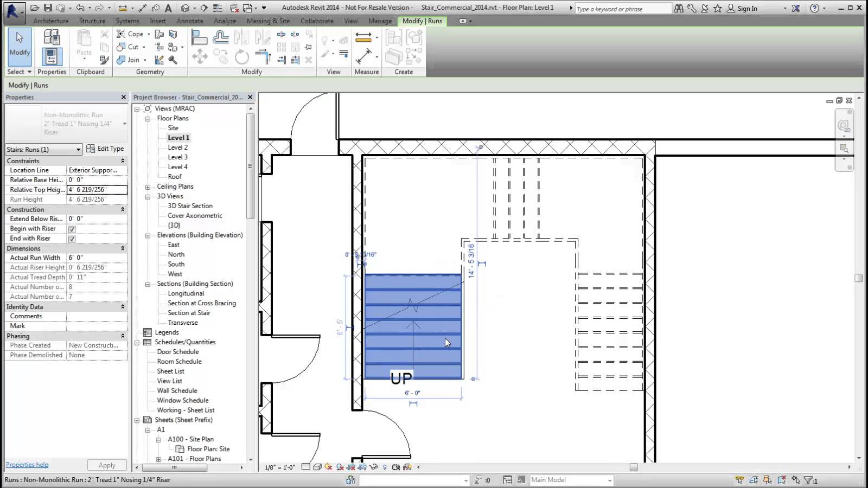Click the Apply button in Properties

click(x=106, y=465)
